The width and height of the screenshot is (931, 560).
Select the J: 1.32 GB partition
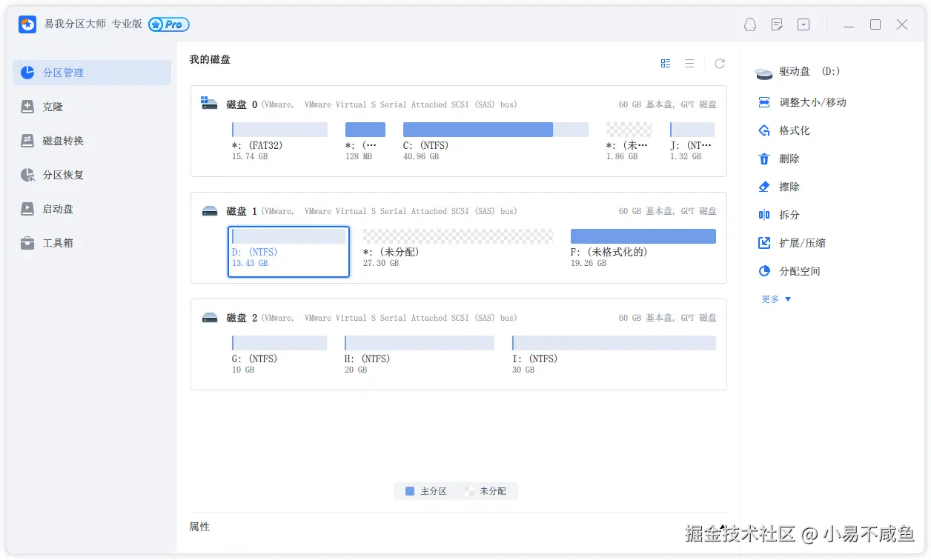692,141
